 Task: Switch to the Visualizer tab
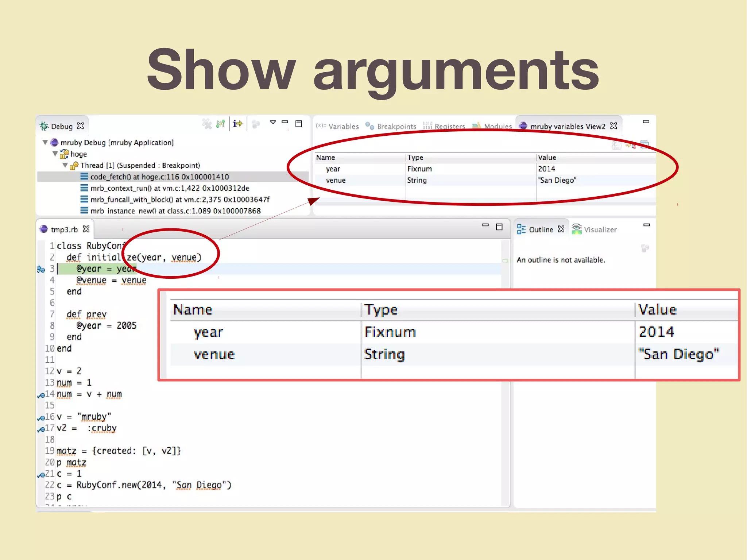595,229
